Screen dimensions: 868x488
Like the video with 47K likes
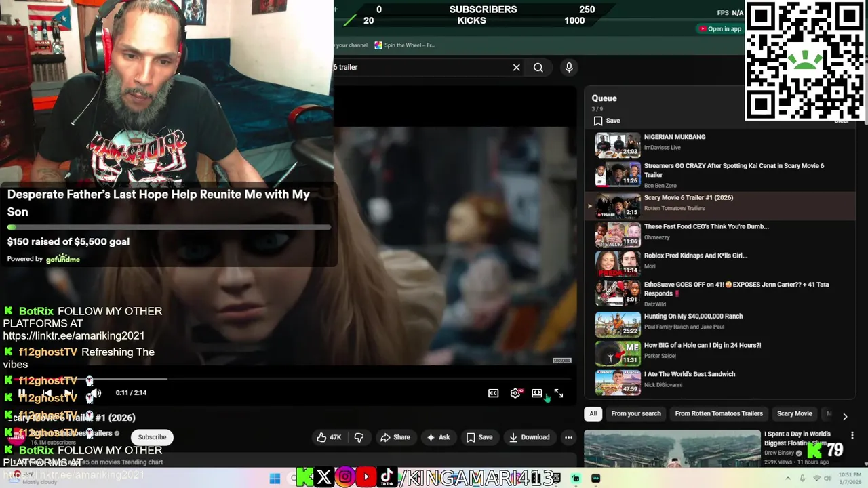coord(329,437)
